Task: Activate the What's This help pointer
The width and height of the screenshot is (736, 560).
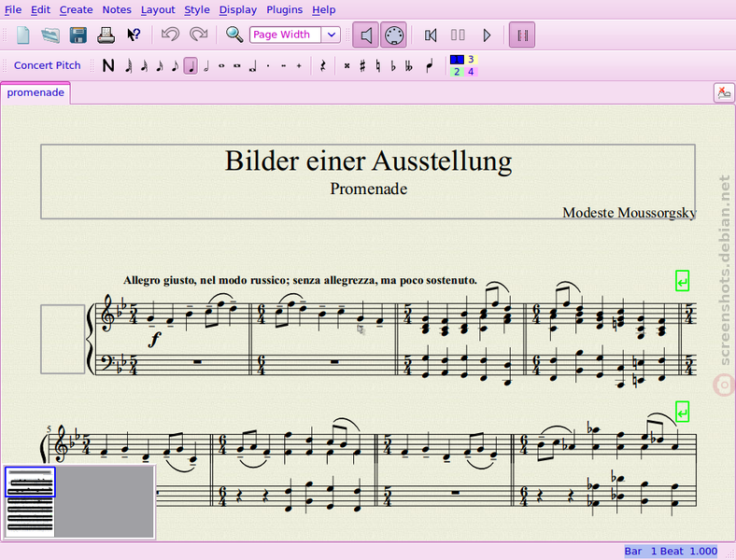Action: click(134, 35)
